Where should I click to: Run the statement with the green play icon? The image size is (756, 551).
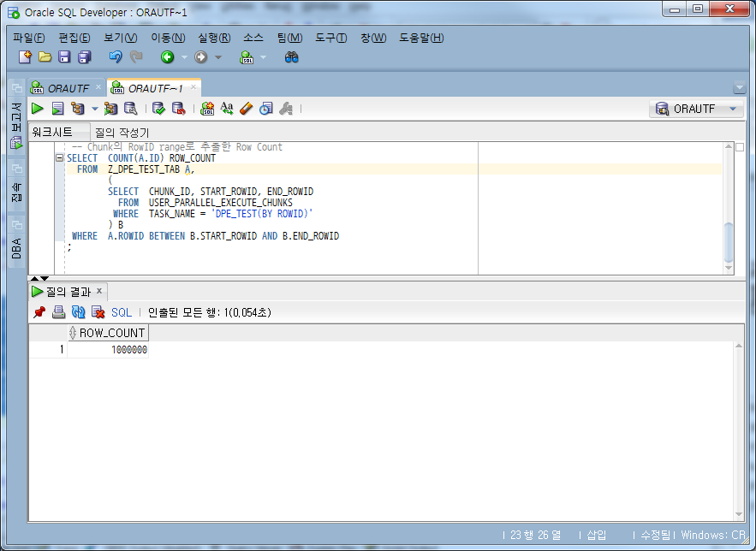pos(38,108)
